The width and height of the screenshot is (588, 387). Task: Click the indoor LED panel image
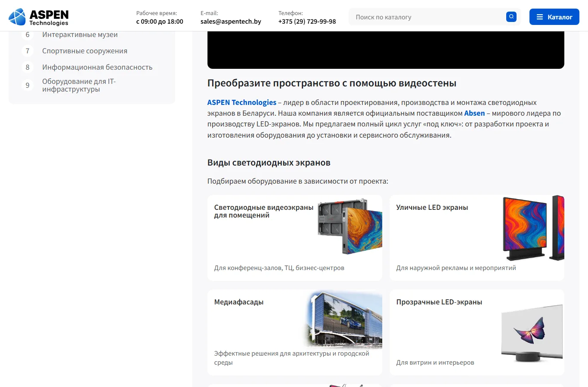click(x=350, y=226)
